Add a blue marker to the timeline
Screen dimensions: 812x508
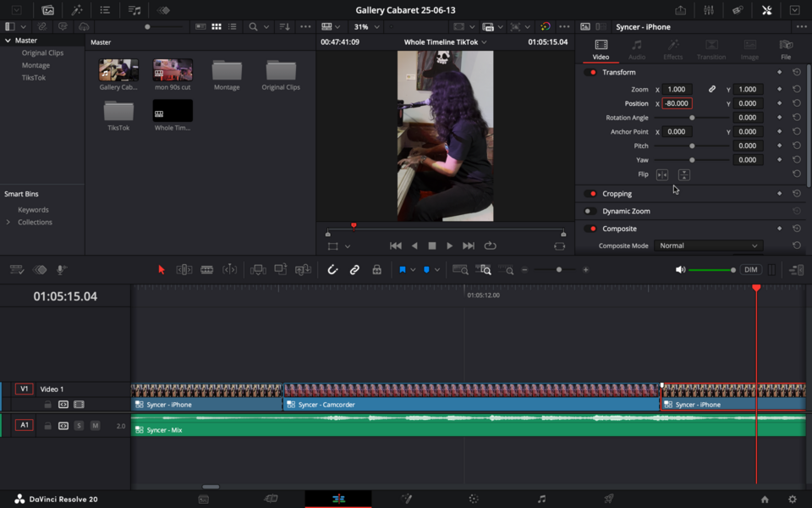tap(426, 269)
